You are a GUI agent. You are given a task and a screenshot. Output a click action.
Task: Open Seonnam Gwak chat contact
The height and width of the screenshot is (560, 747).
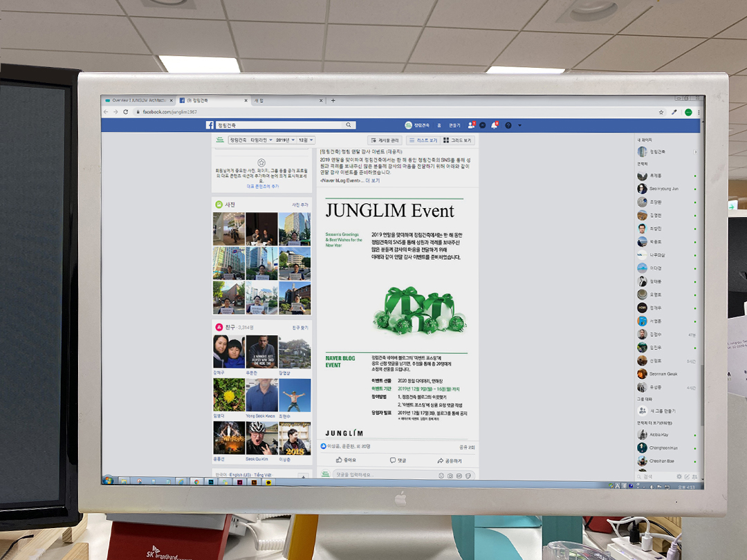coord(666,374)
